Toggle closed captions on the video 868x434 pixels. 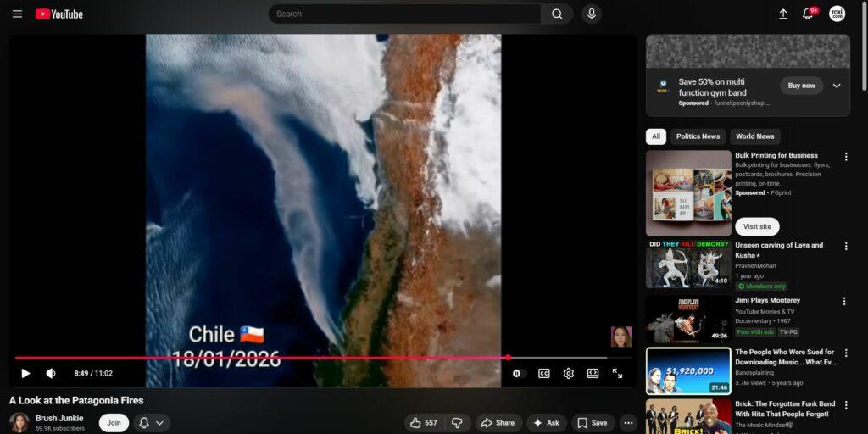[544, 373]
